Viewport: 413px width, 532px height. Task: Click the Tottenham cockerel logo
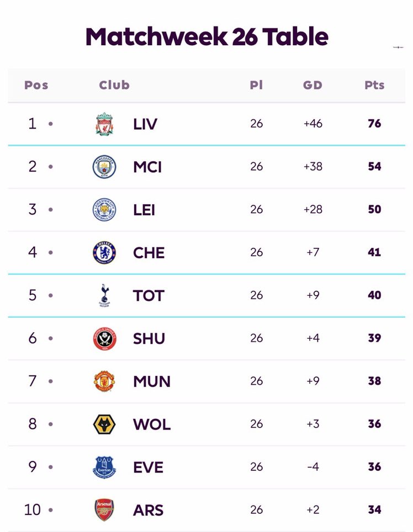[x=104, y=295]
